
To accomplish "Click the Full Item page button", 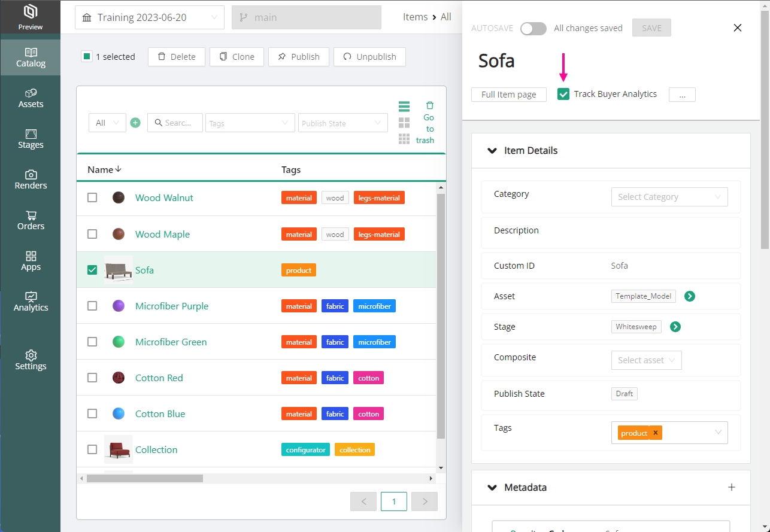I will [x=508, y=95].
